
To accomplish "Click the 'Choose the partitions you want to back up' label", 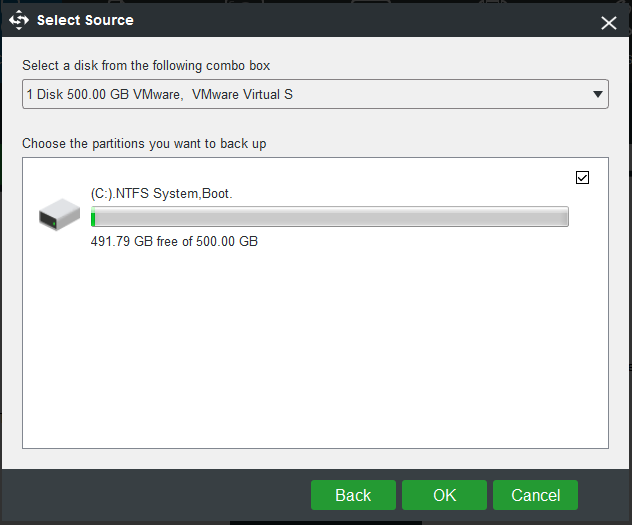I will (144, 144).
